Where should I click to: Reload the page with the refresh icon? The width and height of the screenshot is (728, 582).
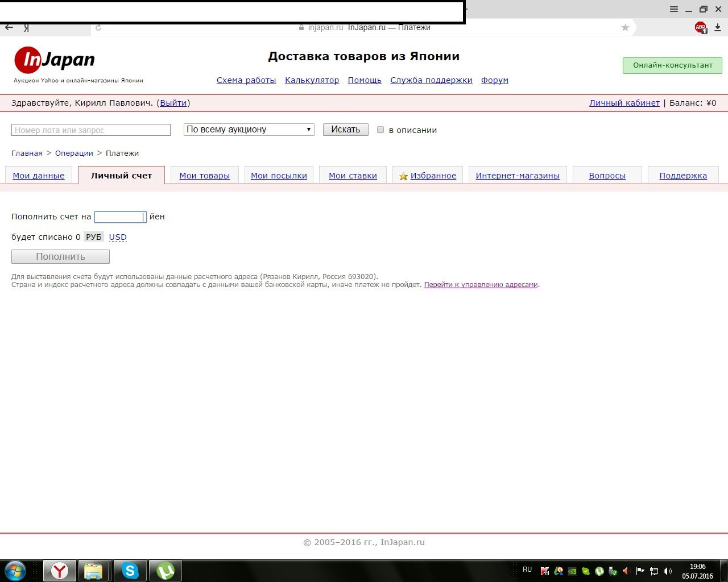click(98, 27)
